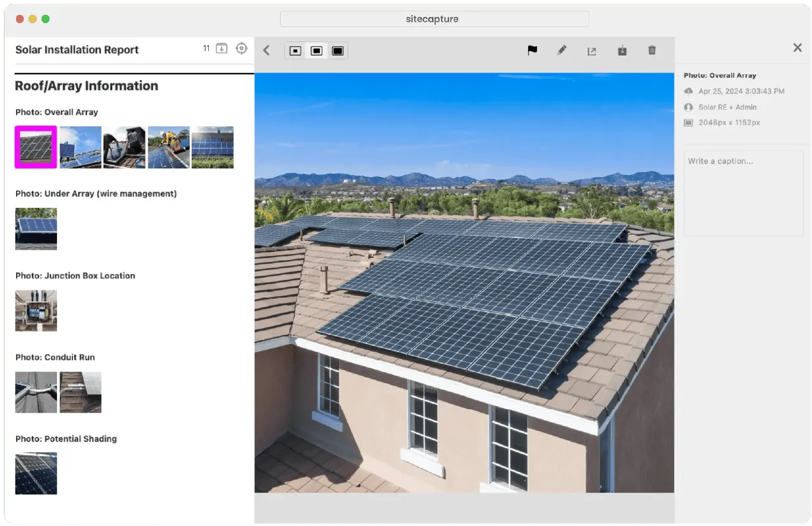Open the Potential Shading thumbnail
The height and width of the screenshot is (526, 812).
[36, 473]
